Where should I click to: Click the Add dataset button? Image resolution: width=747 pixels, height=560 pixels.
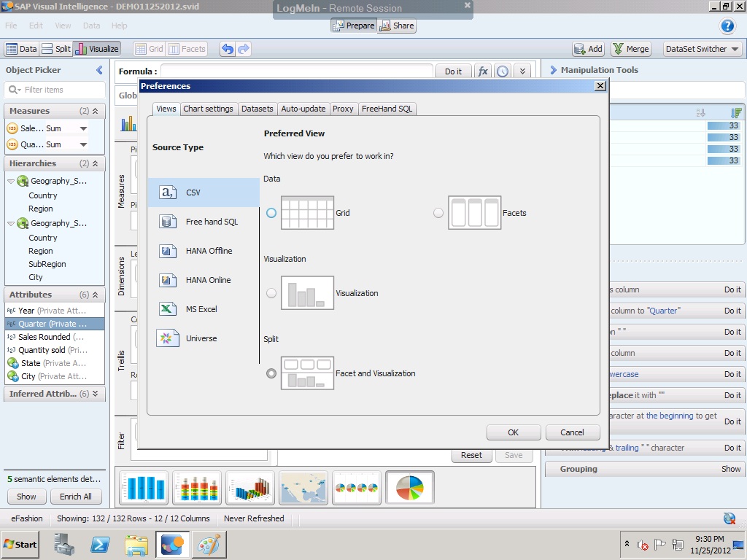tap(589, 49)
